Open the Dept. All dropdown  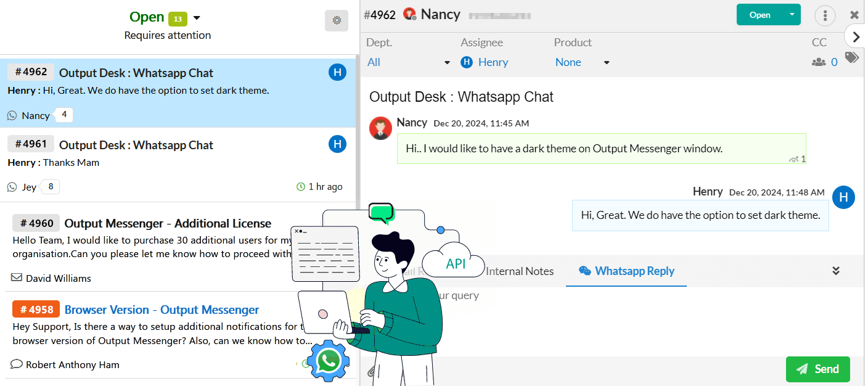[409, 62]
